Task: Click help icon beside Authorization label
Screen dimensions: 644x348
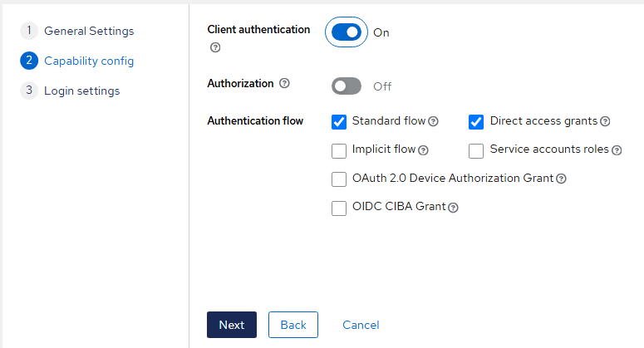Action: click(x=285, y=84)
